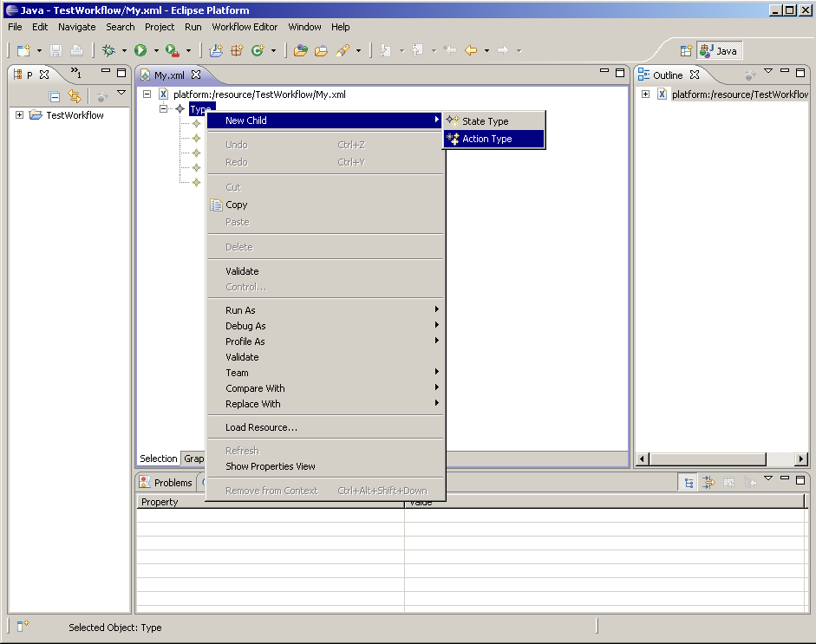Open the Workflow Editor menu

(x=245, y=27)
